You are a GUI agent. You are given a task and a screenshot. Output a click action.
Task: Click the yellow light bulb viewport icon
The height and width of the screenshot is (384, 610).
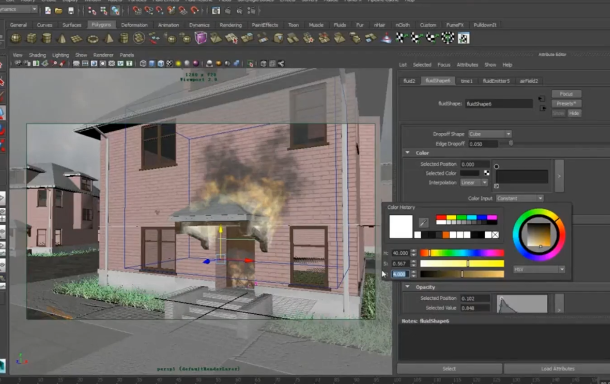(178, 63)
